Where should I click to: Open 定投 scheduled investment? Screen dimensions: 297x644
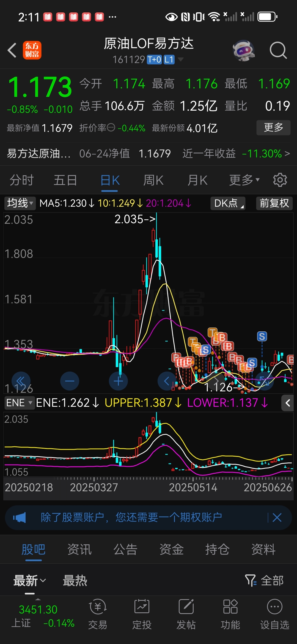click(142, 614)
